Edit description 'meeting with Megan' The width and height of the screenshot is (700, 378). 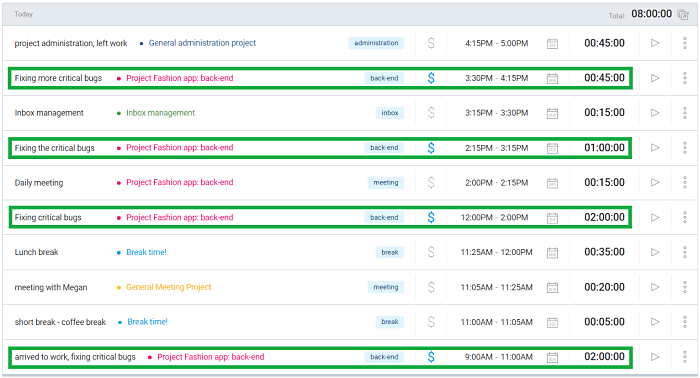click(51, 287)
